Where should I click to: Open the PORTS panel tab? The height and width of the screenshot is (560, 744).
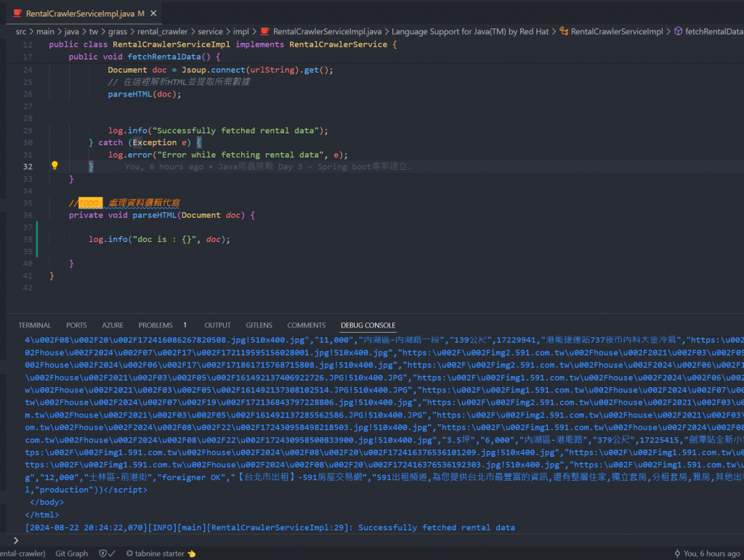tap(76, 325)
